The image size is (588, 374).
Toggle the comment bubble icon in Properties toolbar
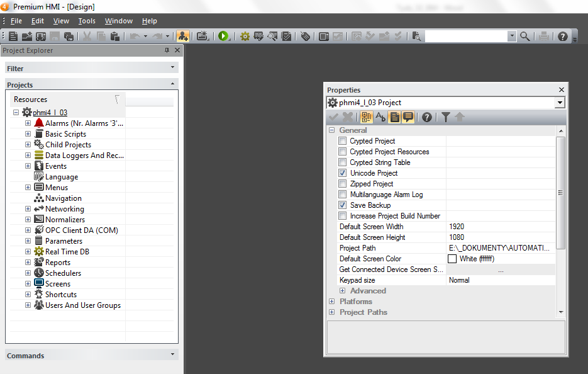coord(408,117)
